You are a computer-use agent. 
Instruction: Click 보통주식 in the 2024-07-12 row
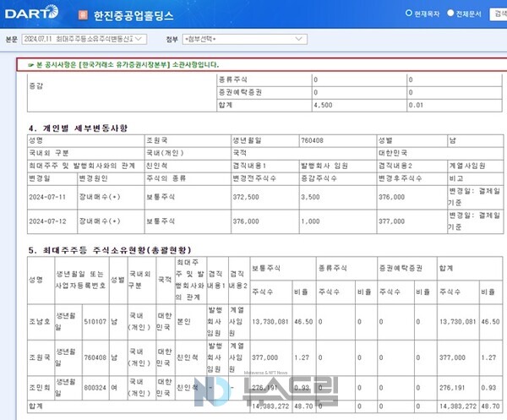(x=161, y=221)
